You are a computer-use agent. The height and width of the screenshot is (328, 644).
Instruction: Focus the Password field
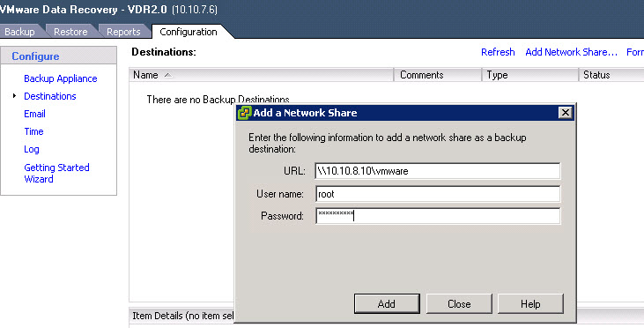click(x=438, y=216)
